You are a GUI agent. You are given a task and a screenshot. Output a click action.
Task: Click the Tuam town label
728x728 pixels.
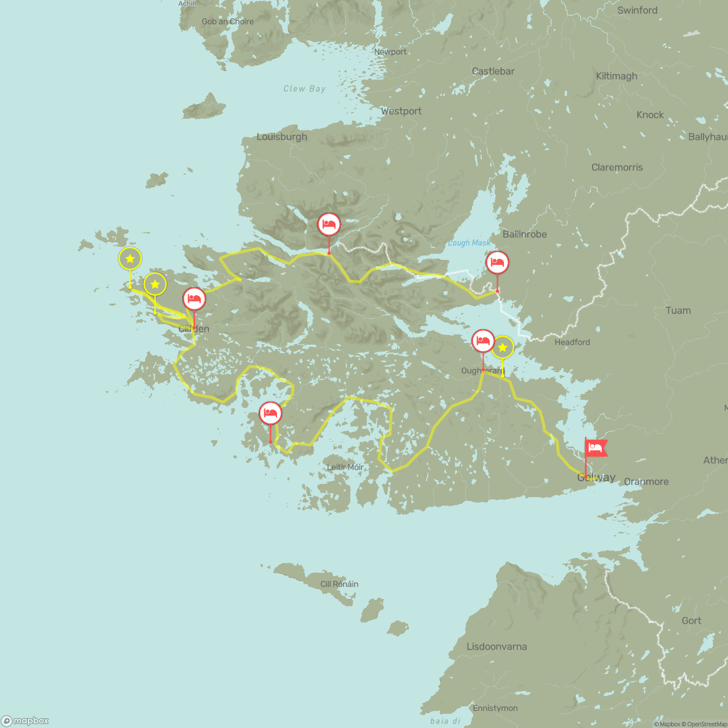click(x=678, y=311)
